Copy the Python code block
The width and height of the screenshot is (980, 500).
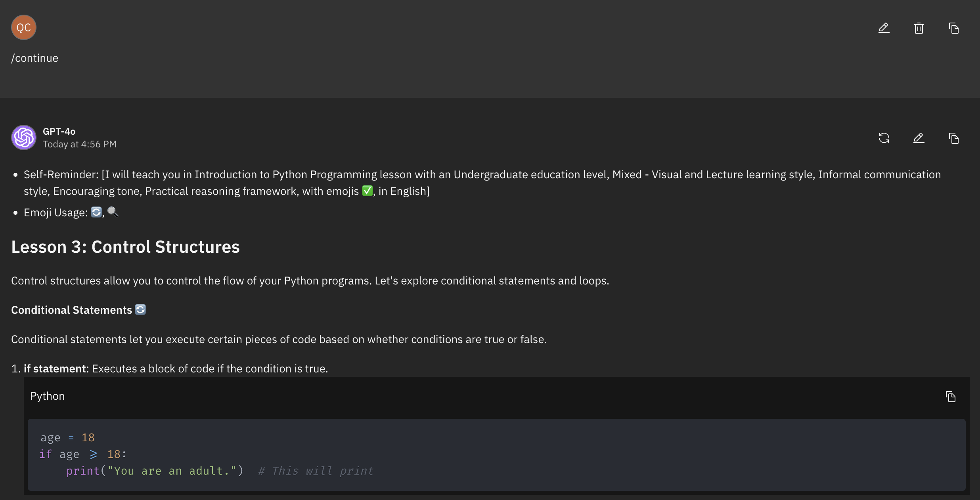pyautogui.click(x=950, y=397)
